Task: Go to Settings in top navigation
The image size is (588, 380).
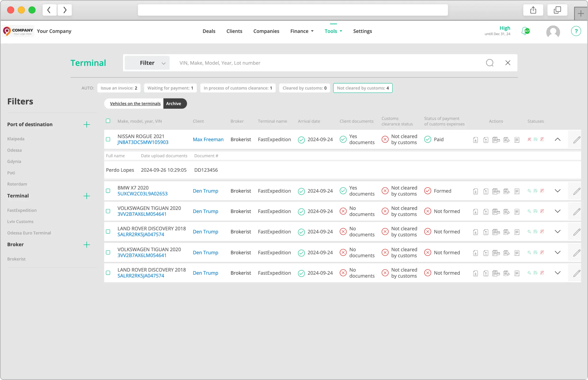Action: click(x=362, y=31)
